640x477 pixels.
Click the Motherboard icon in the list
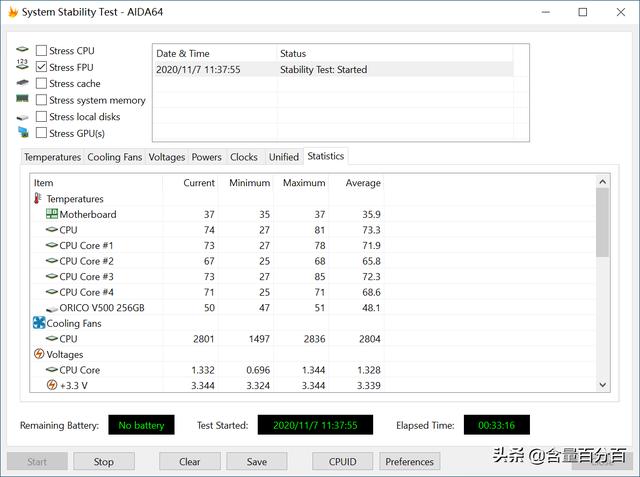(52, 214)
